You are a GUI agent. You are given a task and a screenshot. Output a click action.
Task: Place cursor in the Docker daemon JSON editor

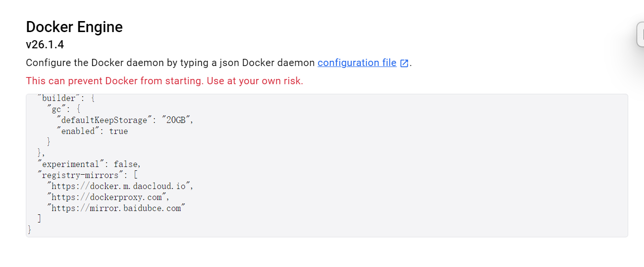tap(327, 165)
